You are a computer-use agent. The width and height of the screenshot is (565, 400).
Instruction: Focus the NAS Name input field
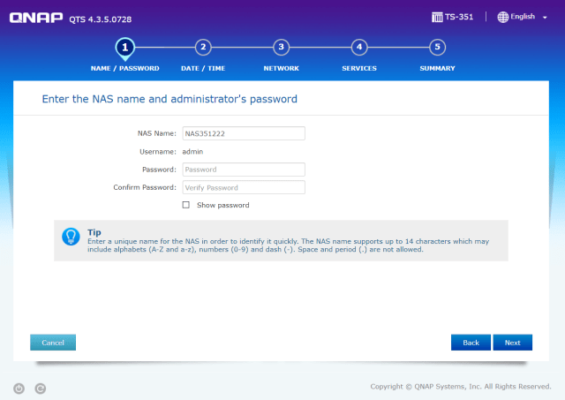click(244, 133)
